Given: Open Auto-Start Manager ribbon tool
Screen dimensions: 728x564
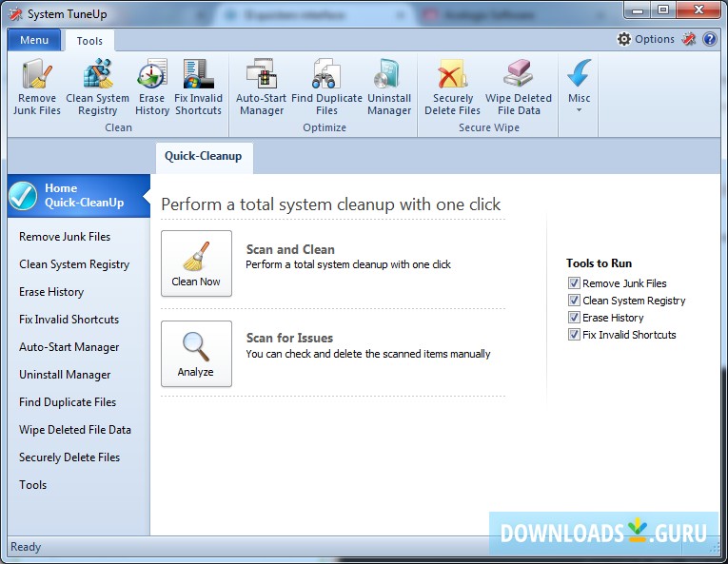Looking at the screenshot, I should 262,87.
